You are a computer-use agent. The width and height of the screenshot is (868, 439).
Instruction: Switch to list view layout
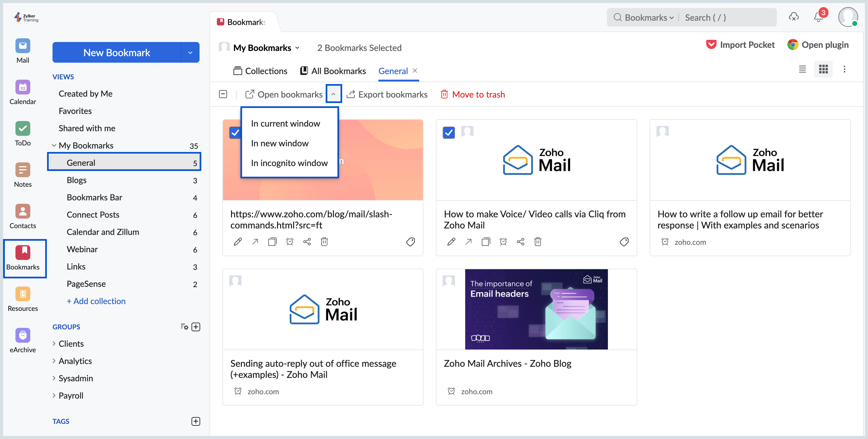[803, 69]
